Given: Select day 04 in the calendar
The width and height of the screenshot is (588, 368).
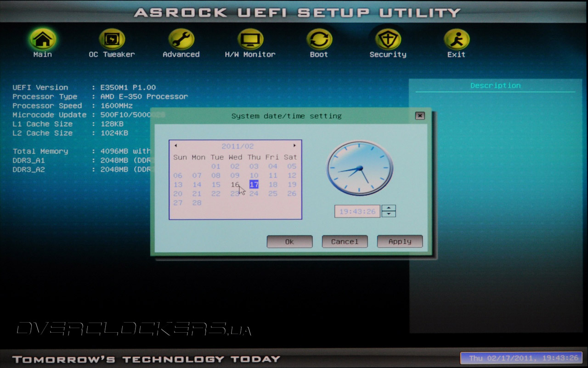Looking at the screenshot, I should (273, 167).
